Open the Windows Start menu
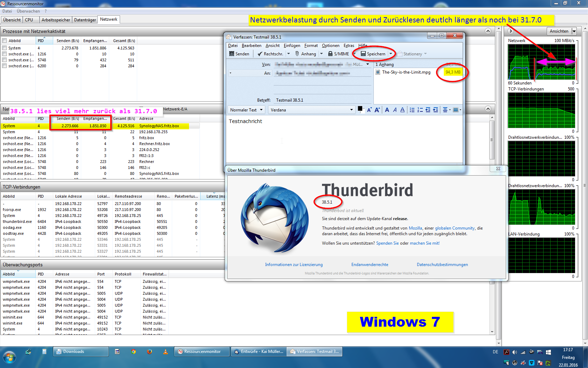The height and width of the screenshot is (368, 588). (9, 357)
